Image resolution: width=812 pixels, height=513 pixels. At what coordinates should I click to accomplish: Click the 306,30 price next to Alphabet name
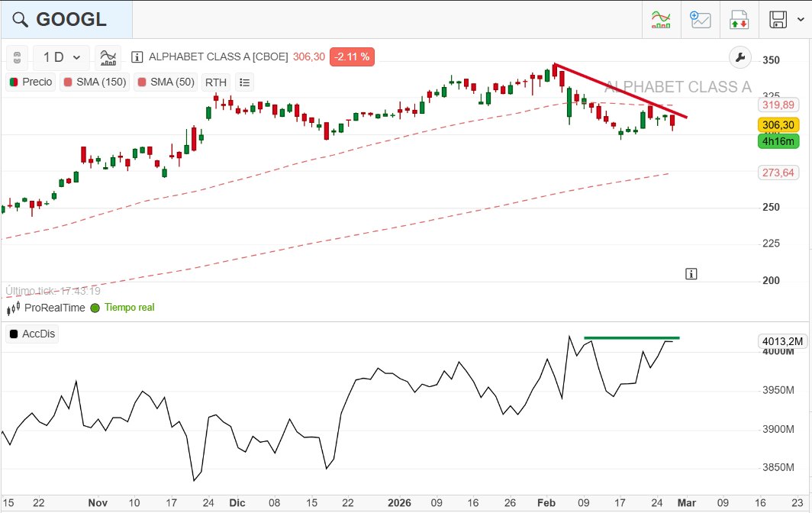(x=309, y=56)
